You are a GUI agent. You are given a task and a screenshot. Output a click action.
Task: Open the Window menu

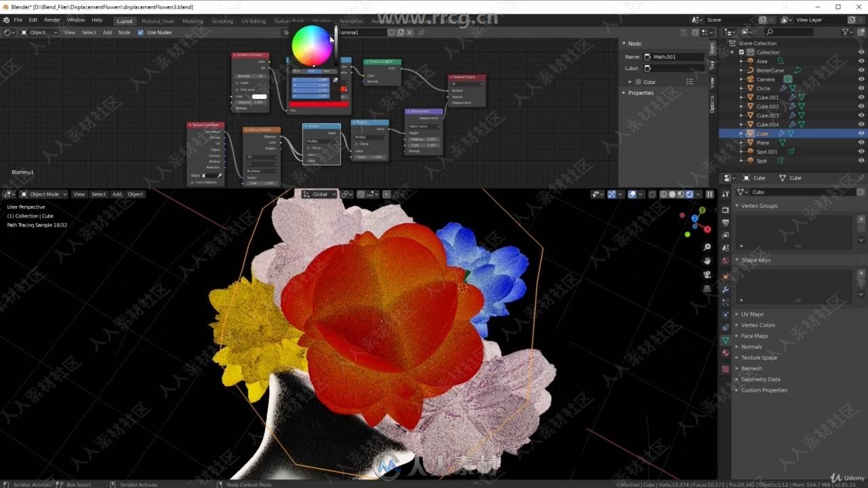click(x=76, y=20)
